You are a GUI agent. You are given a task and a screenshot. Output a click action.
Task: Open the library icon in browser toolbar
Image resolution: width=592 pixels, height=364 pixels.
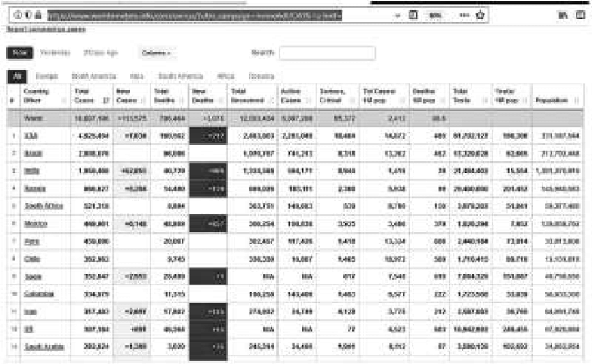pos(563,15)
